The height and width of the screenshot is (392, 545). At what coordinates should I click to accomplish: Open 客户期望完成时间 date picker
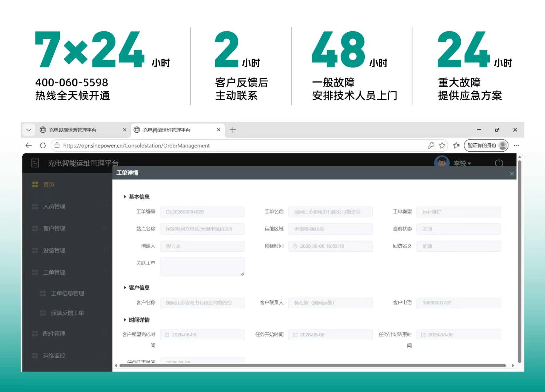[x=202, y=335]
